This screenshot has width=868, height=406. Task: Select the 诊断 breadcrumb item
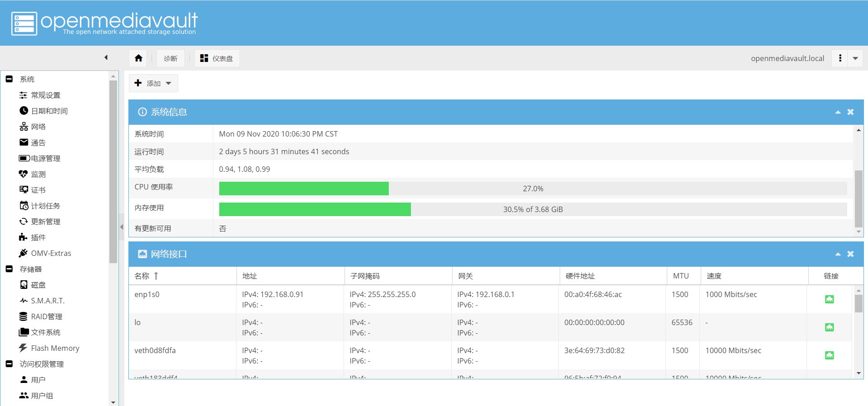[x=170, y=58]
